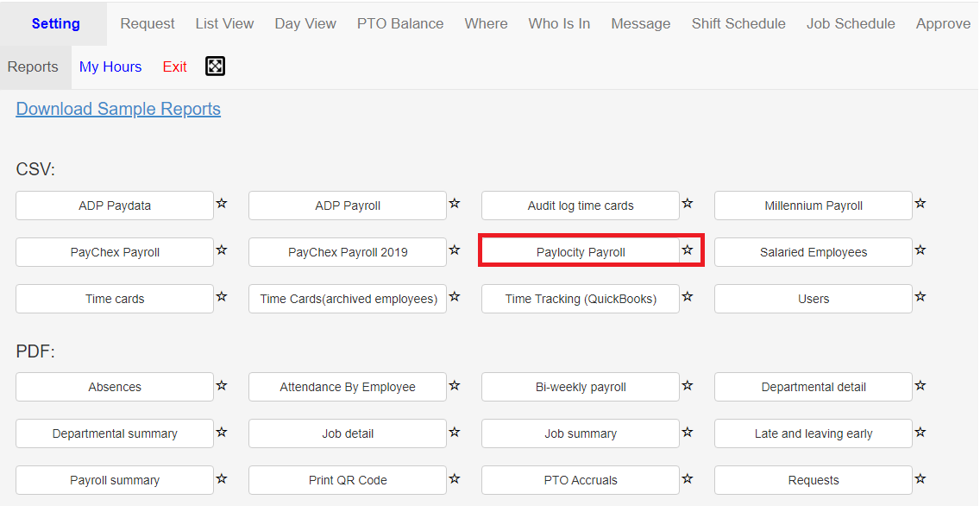This screenshot has height=506, width=980.
Task: Favorite the ADP Paydata report star
Action: pyautogui.click(x=222, y=204)
